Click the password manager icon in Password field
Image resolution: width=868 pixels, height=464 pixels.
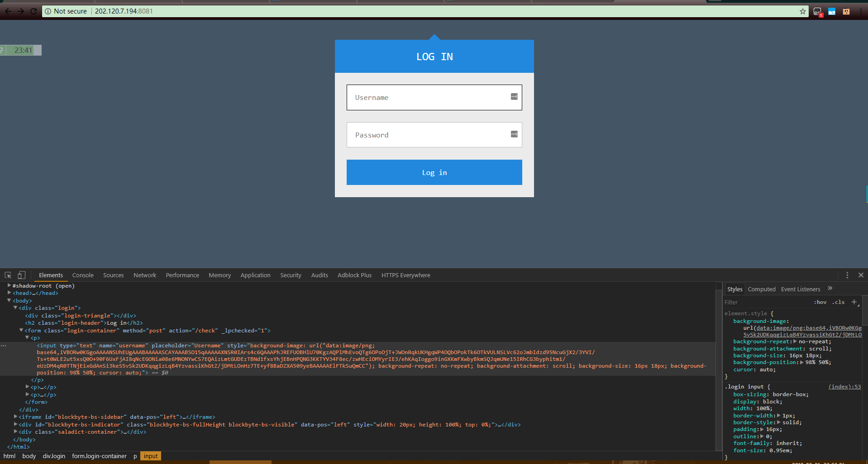click(514, 134)
